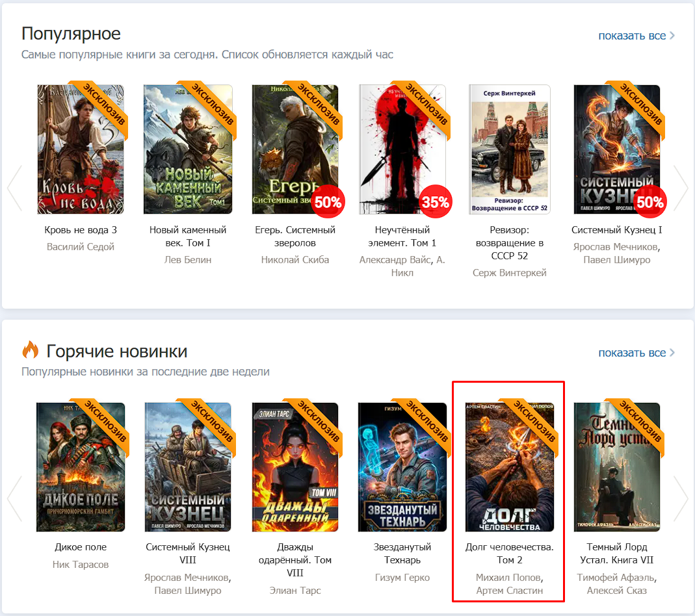Click title Долг человечества. Том 2

tap(510, 553)
